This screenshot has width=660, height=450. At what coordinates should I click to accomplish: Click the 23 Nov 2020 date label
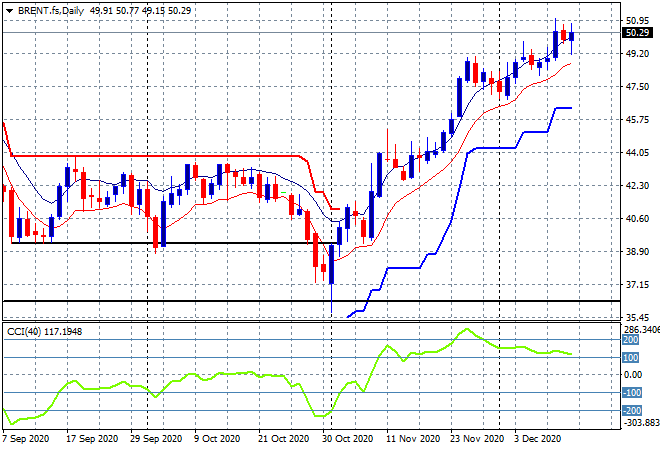477,439
